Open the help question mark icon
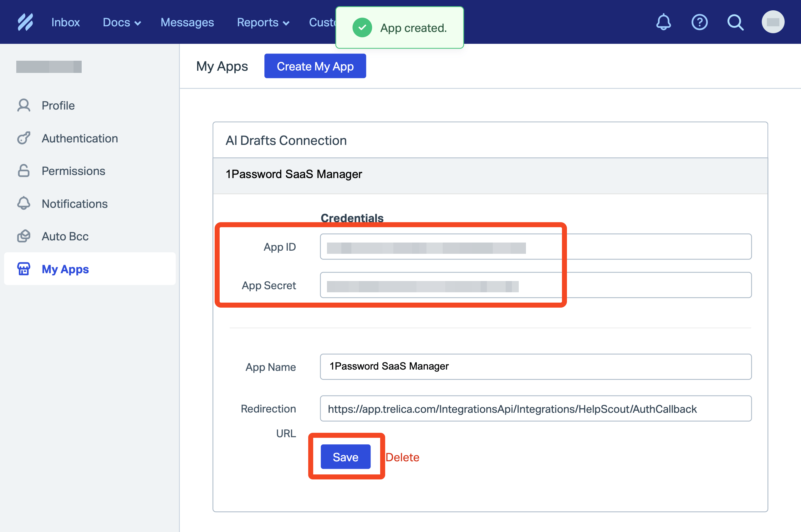Image resolution: width=801 pixels, height=532 pixels. (x=699, y=22)
